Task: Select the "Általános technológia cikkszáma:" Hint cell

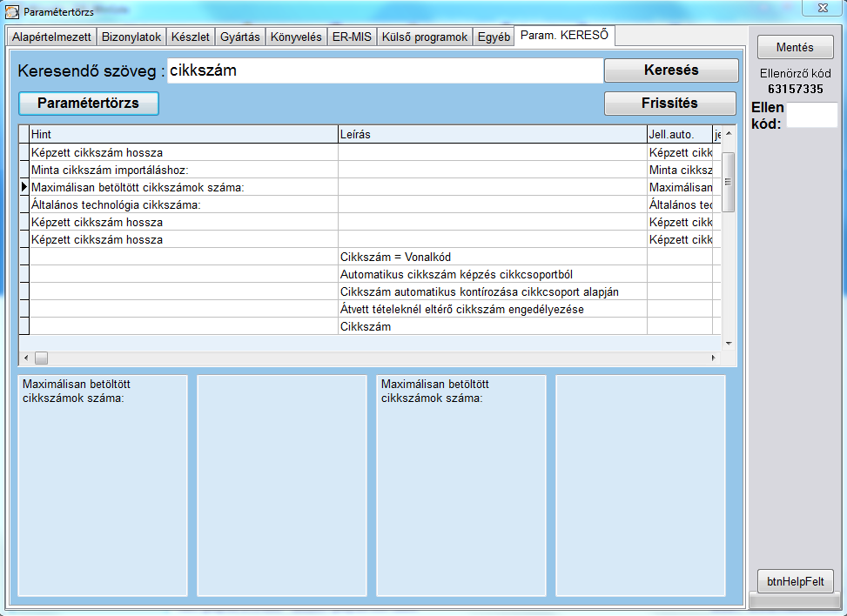Action: (x=184, y=204)
